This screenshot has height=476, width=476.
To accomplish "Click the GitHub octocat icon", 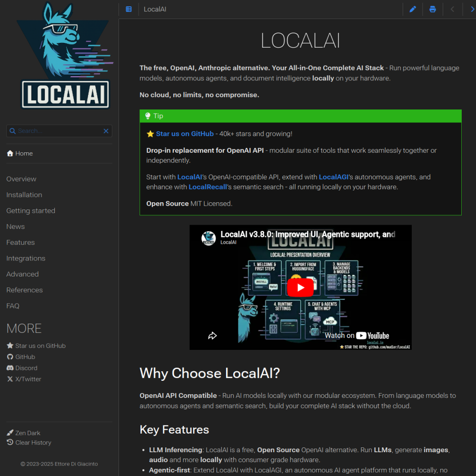I will pyautogui.click(x=10, y=357).
